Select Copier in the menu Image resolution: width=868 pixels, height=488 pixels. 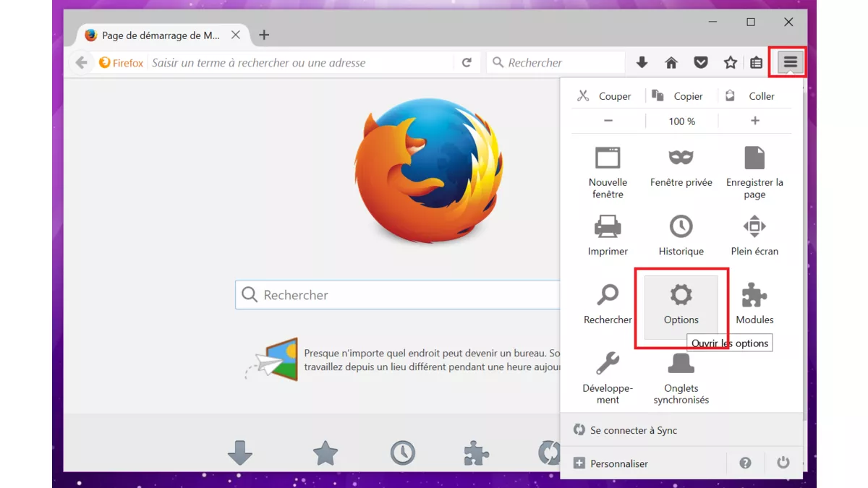(677, 95)
